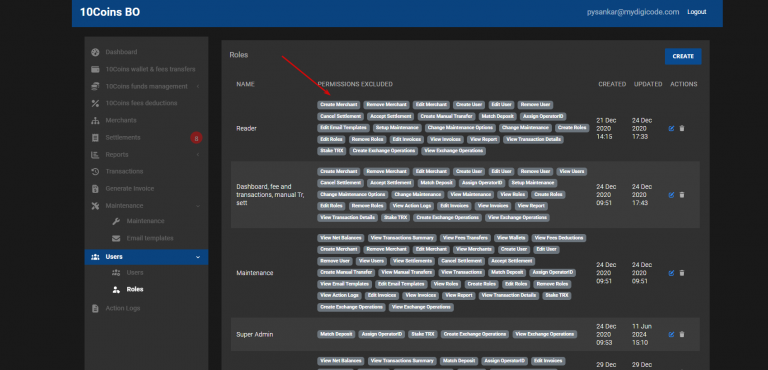Click Match Deposit chip in Super Admin row
The image size is (768, 370).
click(x=336, y=334)
